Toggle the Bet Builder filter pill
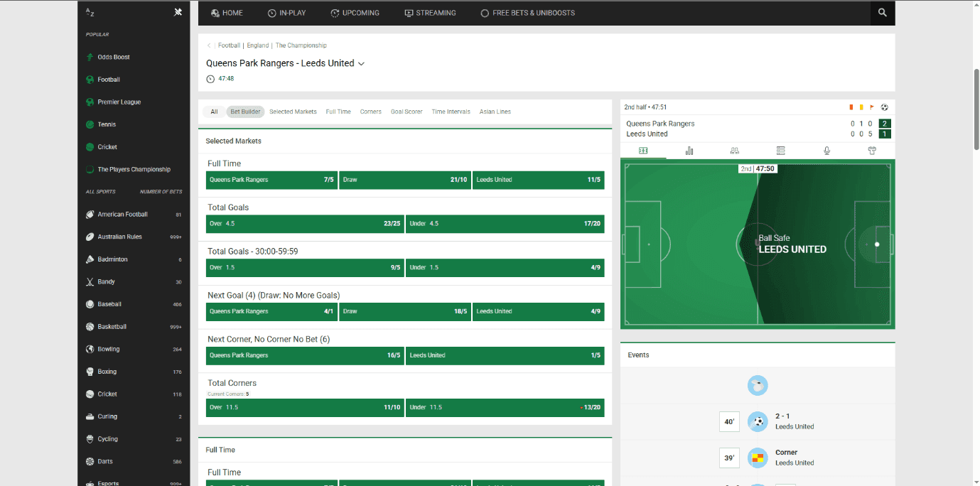Screen dimensions: 980x486 (x=245, y=112)
